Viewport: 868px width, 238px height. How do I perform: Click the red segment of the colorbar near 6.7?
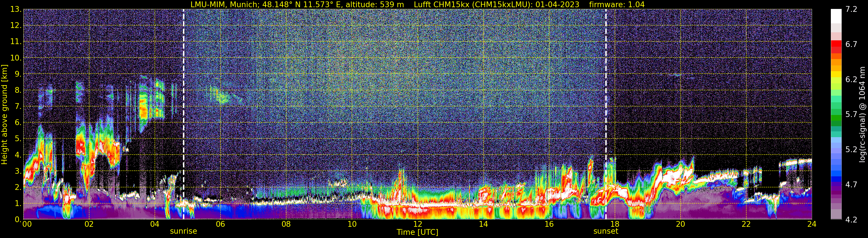tap(836, 44)
